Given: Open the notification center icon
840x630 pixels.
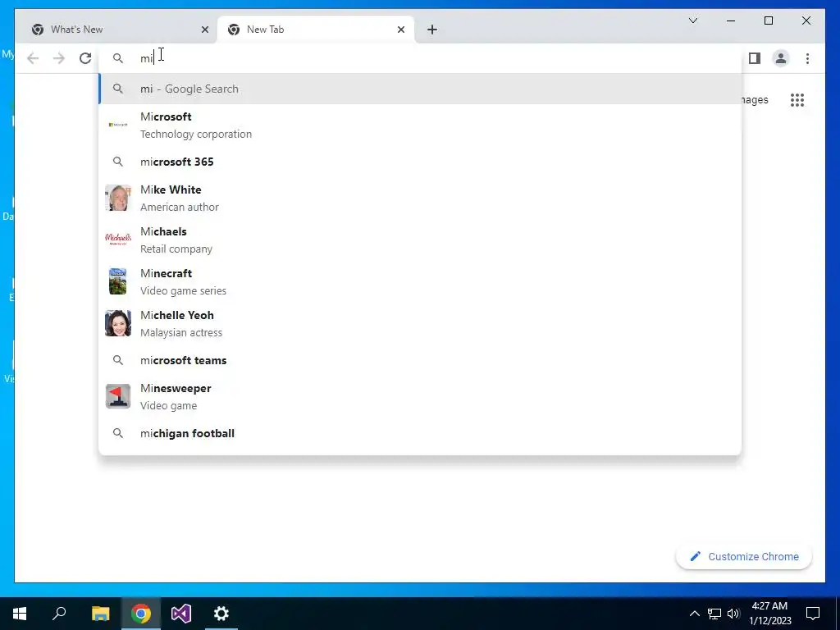Looking at the screenshot, I should [x=813, y=614].
